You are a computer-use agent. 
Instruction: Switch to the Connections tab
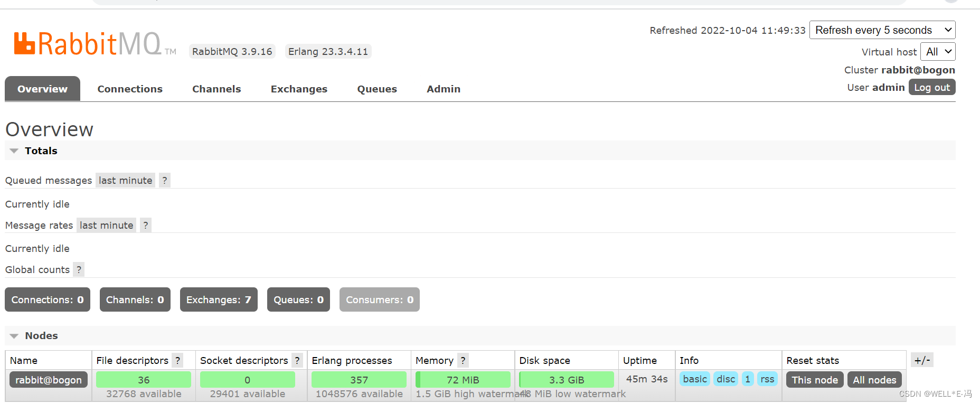[130, 89]
